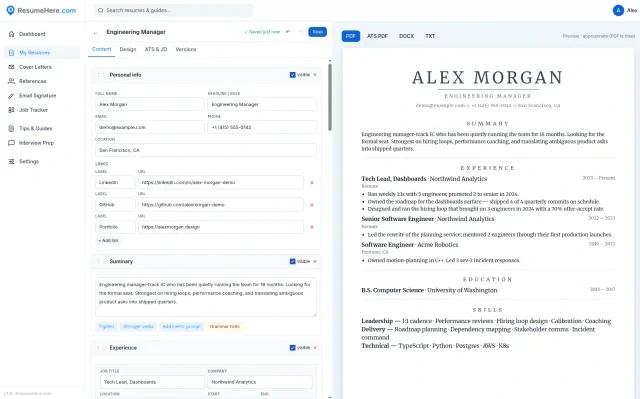Delete the Portfolio link row

click(x=312, y=227)
